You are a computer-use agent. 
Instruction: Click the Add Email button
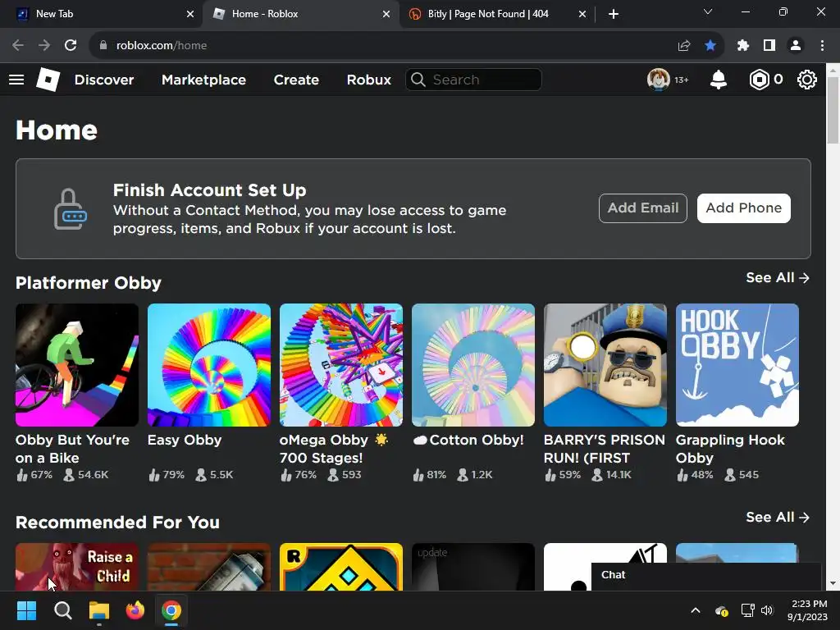(643, 208)
